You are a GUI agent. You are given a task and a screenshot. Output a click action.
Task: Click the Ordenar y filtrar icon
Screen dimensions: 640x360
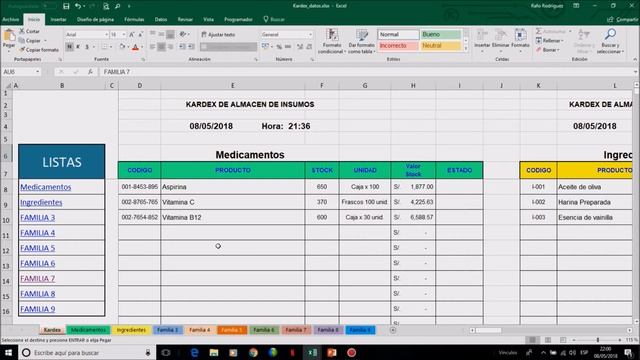[584, 35]
